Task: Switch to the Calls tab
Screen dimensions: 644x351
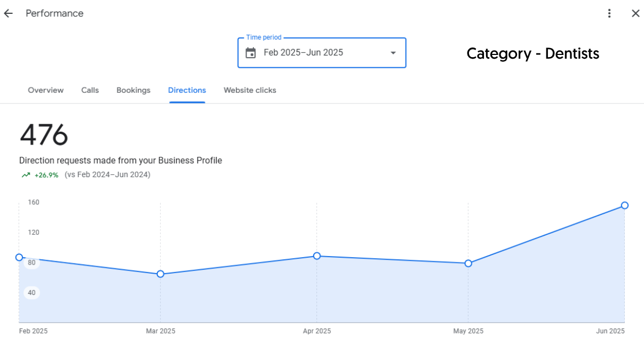Action: pyautogui.click(x=90, y=90)
